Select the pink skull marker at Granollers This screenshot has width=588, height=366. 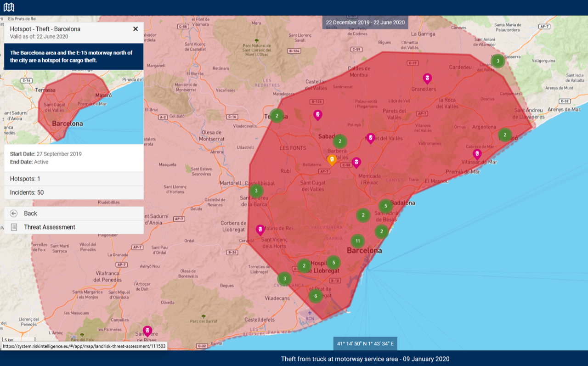[x=427, y=79]
